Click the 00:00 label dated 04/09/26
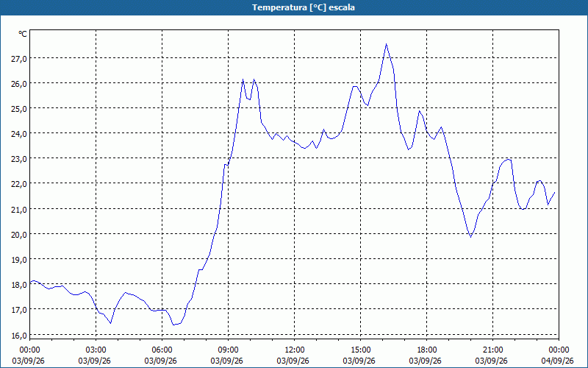This screenshot has width=588, height=368. click(x=559, y=350)
